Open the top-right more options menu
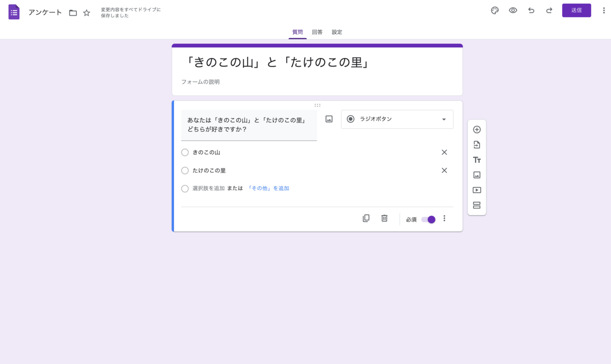This screenshot has width=611, height=364. point(604,11)
